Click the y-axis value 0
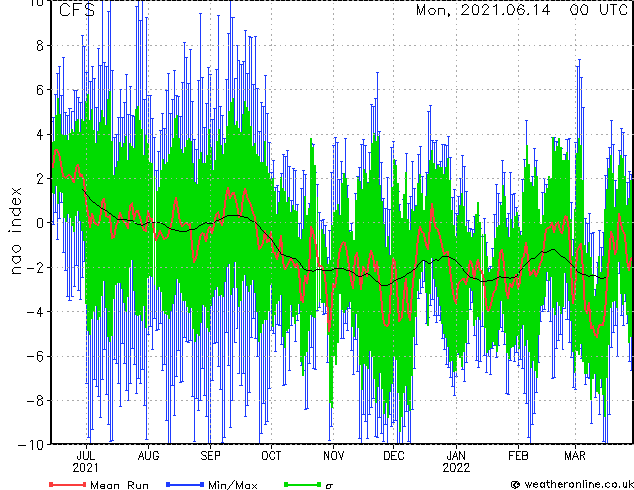634x490 pixels. point(40,223)
